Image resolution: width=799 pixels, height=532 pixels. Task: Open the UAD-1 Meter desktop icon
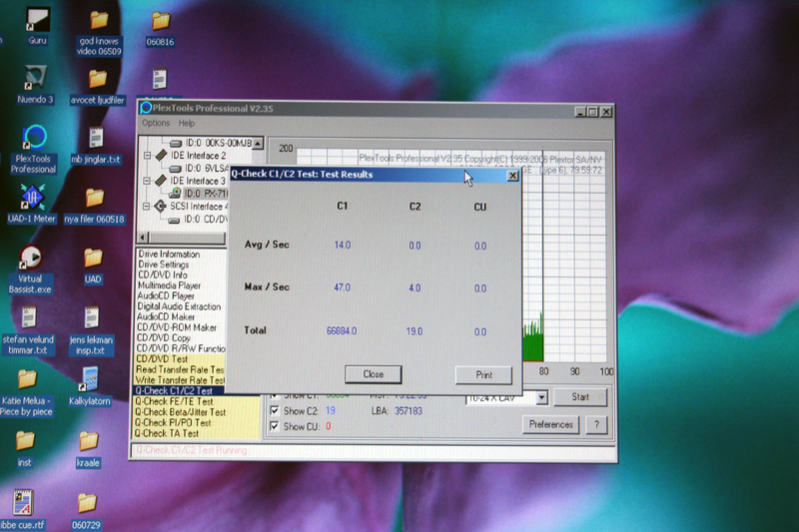coord(35,197)
